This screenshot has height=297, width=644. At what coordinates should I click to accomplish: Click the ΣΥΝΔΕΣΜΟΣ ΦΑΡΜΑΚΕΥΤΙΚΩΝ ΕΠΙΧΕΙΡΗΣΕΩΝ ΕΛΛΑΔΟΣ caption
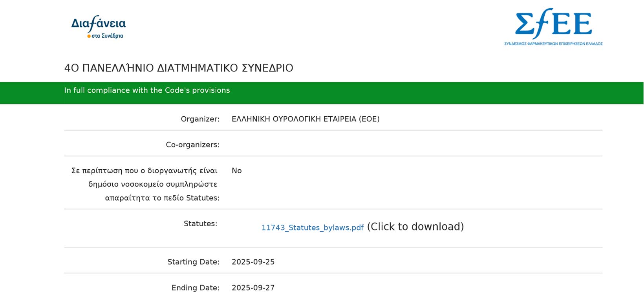[x=553, y=44]
